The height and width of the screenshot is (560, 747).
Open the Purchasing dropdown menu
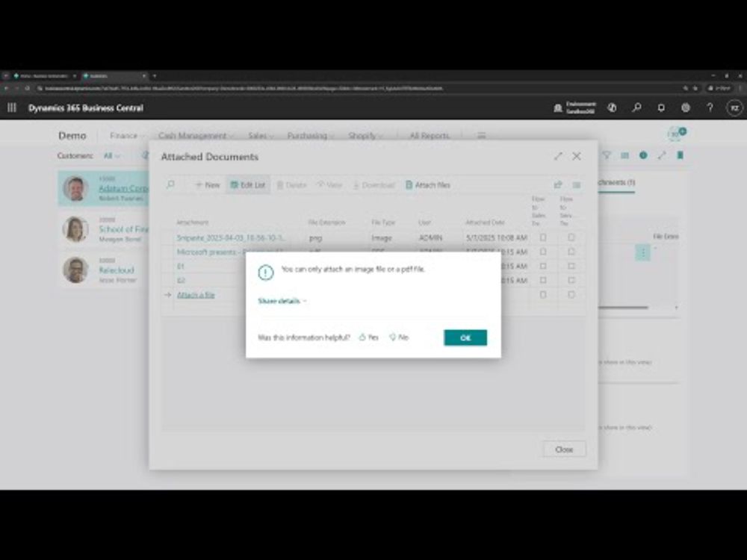click(x=310, y=136)
